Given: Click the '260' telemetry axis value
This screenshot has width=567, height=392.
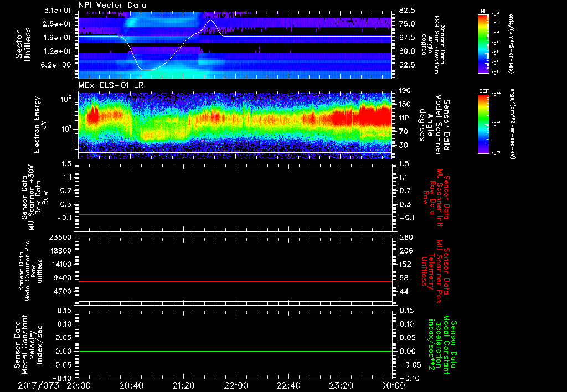Looking at the screenshot, I should point(405,237).
